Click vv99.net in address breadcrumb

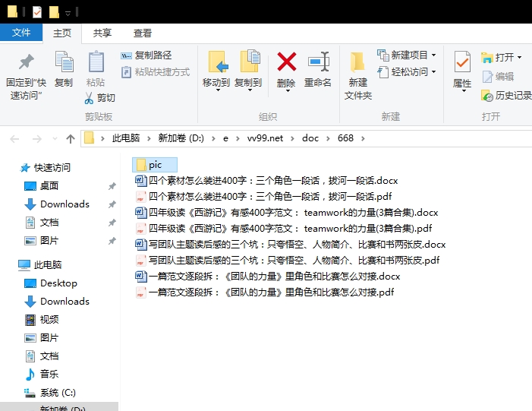pos(265,138)
